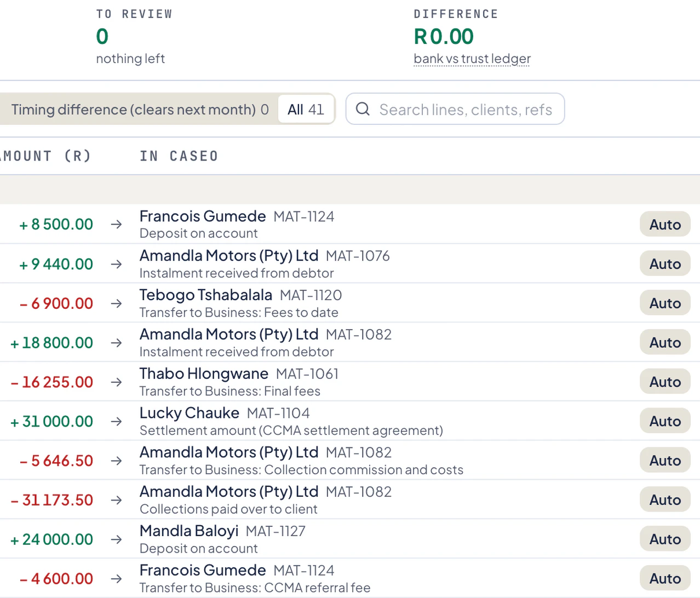
Task: Click arrow icon beside −5 646.50
Action: point(116,461)
